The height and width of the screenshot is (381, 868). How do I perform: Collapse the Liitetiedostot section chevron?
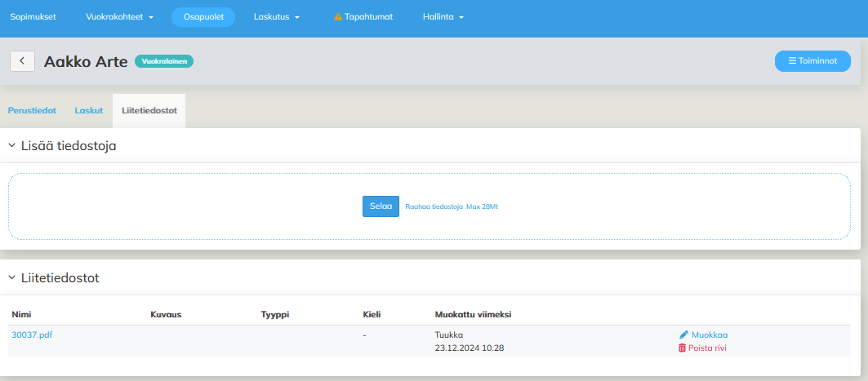tap(12, 278)
